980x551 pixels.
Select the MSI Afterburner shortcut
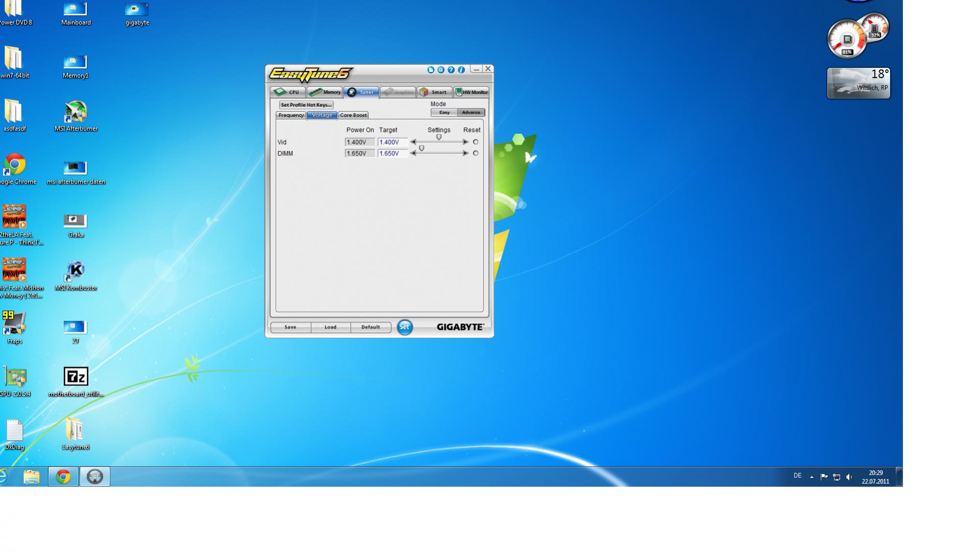[x=76, y=116]
